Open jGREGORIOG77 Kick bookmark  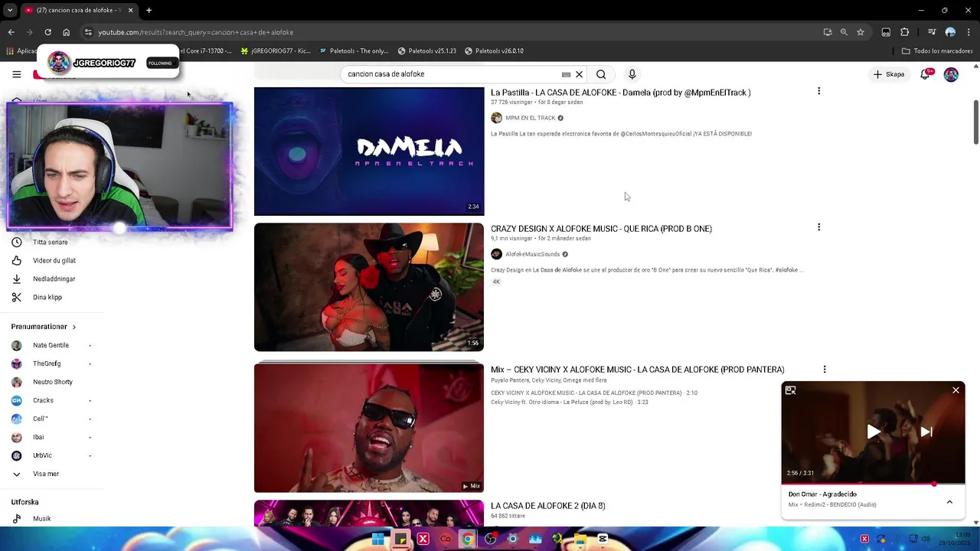[x=276, y=51]
